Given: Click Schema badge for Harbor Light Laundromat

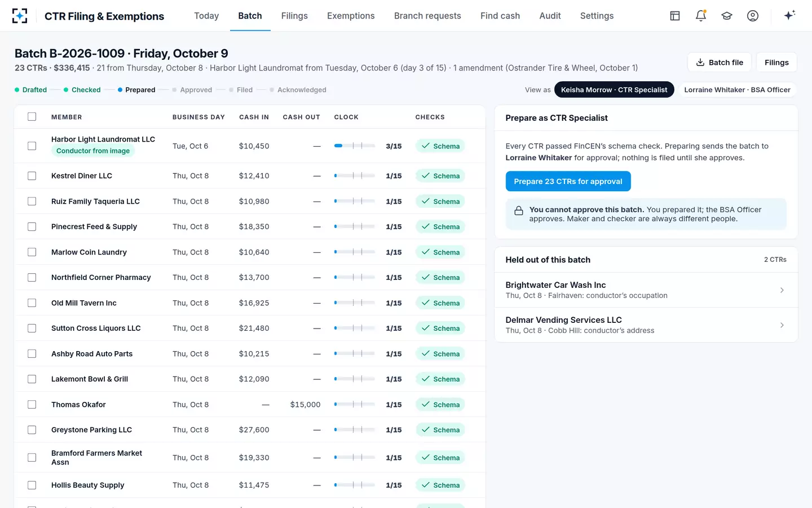Looking at the screenshot, I should [x=440, y=146].
